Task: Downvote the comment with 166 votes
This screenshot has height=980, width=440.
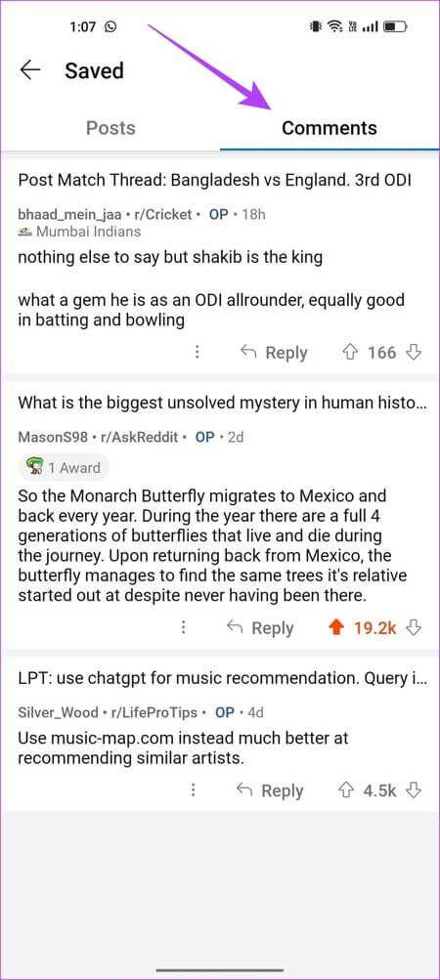Action: (413, 353)
